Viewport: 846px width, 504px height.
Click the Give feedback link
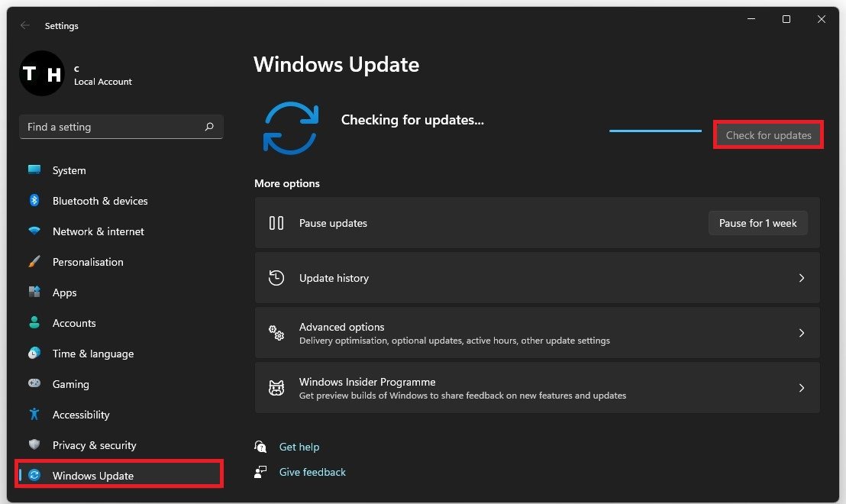pos(312,472)
